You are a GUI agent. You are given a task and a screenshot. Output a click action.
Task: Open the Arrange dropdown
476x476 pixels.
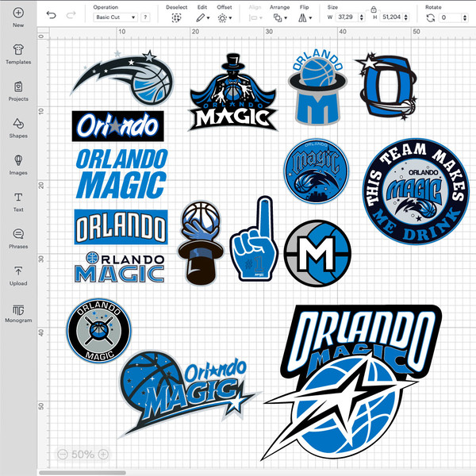[280, 18]
